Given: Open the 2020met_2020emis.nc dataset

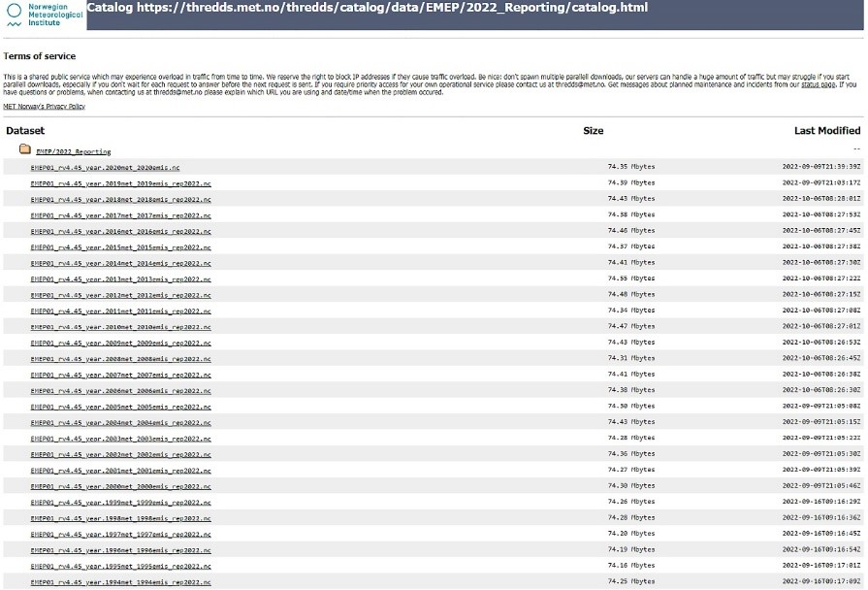Looking at the screenshot, I should [105, 167].
